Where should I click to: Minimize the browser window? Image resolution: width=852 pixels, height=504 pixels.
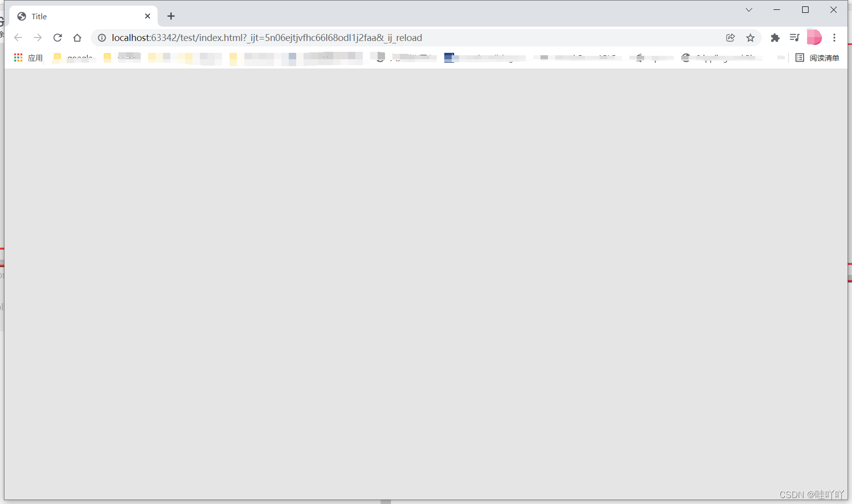click(776, 10)
